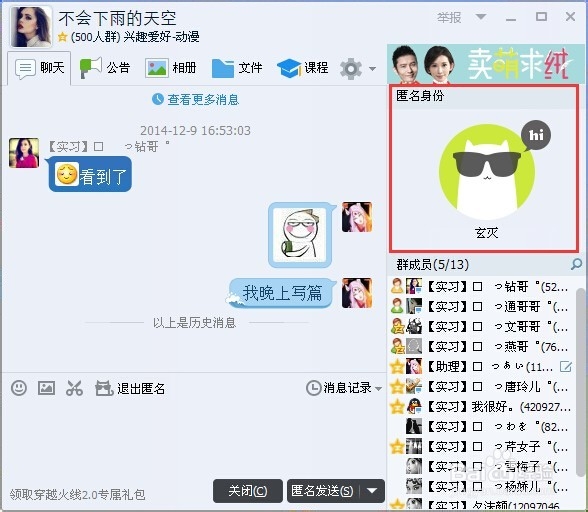Search group members with magnifier icon
This screenshot has width=588, height=512.
click(576, 264)
